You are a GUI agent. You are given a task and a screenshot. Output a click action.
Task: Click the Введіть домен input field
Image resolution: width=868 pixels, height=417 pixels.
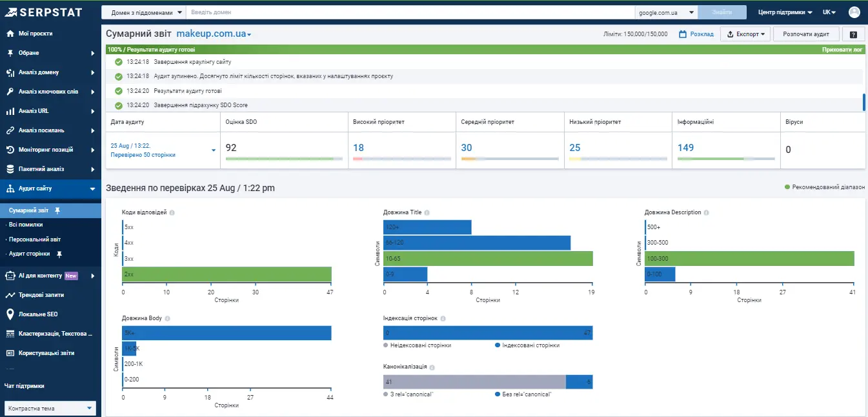point(410,12)
